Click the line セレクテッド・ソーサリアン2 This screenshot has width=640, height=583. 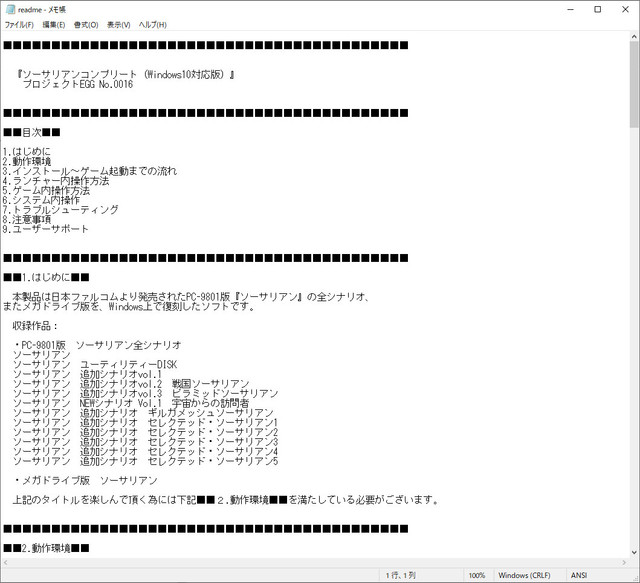tap(146, 432)
